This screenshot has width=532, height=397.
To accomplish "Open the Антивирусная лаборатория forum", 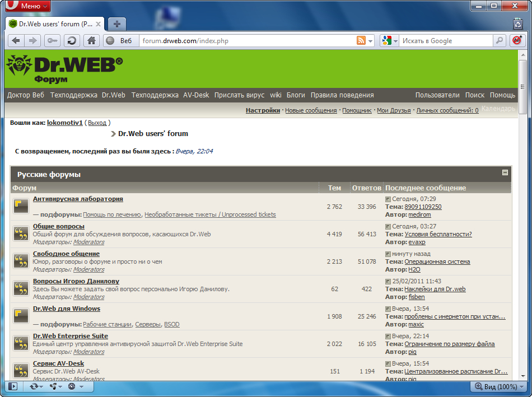I will point(78,199).
